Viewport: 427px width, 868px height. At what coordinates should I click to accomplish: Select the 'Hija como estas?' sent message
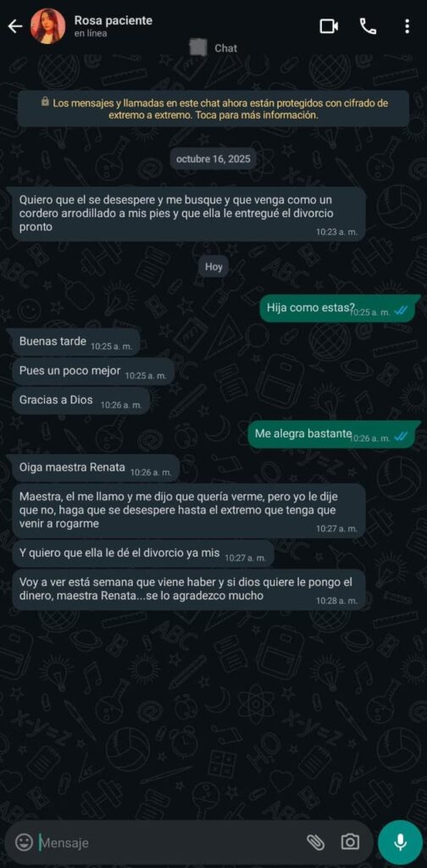(x=341, y=309)
